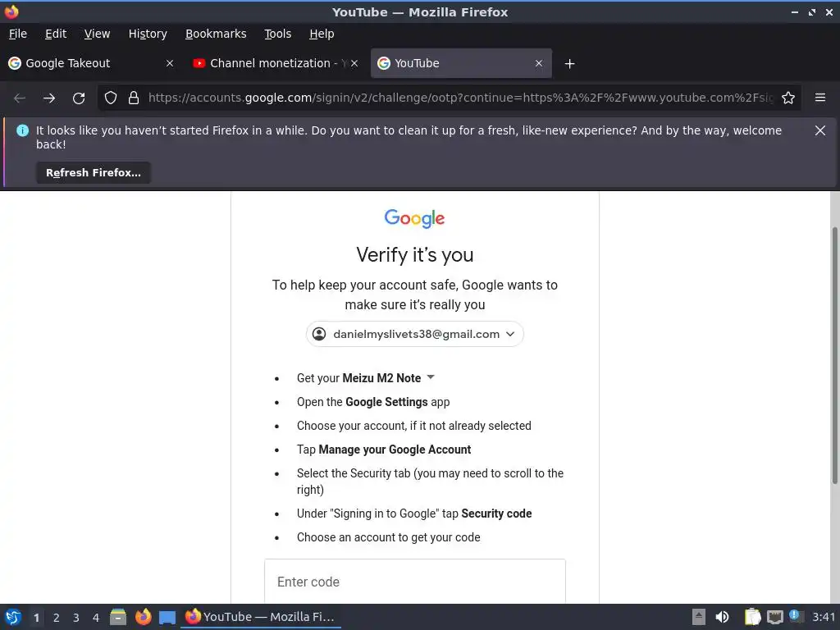Image resolution: width=840 pixels, height=630 pixels.
Task: Switch to workspace 4 in taskbar
Action: [96, 617]
